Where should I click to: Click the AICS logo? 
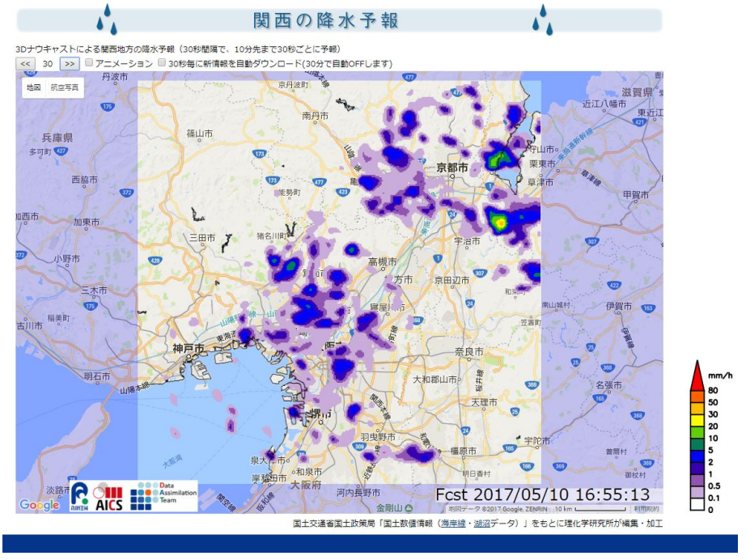point(109,495)
